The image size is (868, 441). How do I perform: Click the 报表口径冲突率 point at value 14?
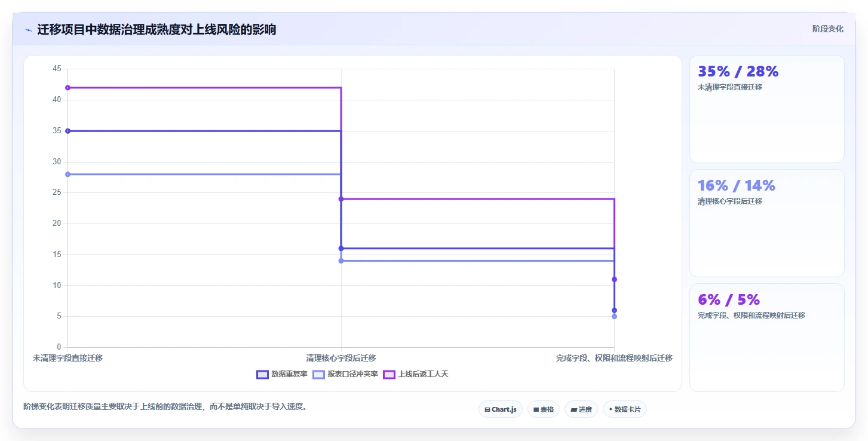(341, 261)
